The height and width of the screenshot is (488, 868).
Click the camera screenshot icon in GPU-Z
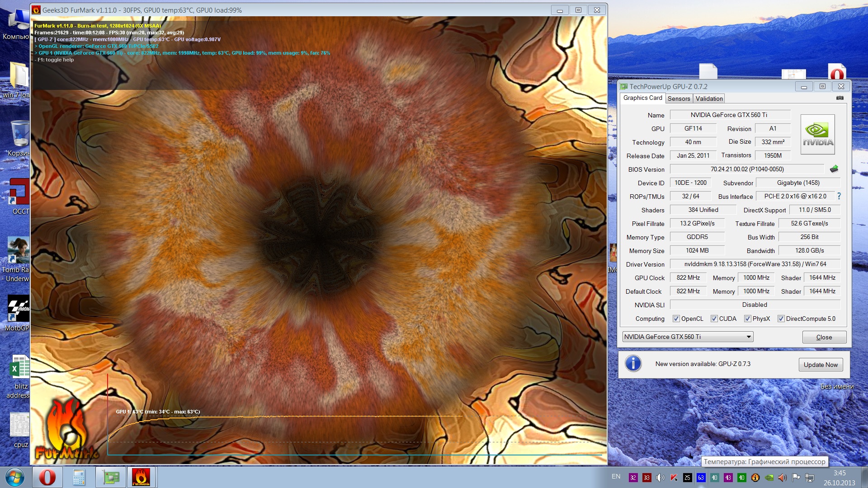pos(840,98)
